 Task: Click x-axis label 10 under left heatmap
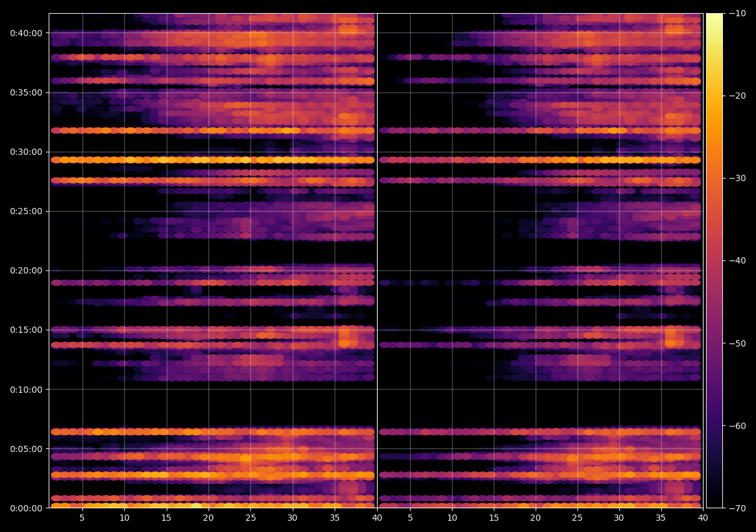[x=124, y=518]
